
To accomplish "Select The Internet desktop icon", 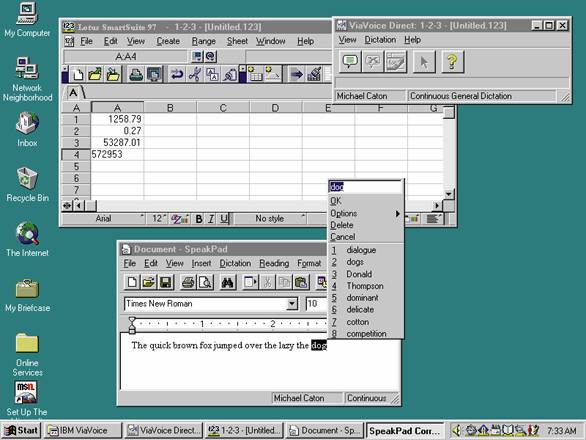I will [27, 233].
